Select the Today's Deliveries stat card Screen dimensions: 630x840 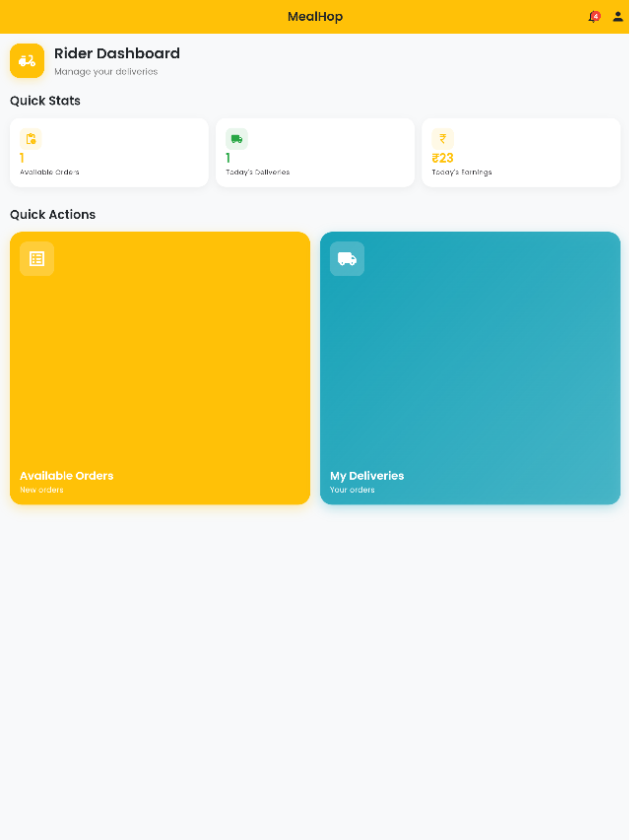(x=315, y=153)
